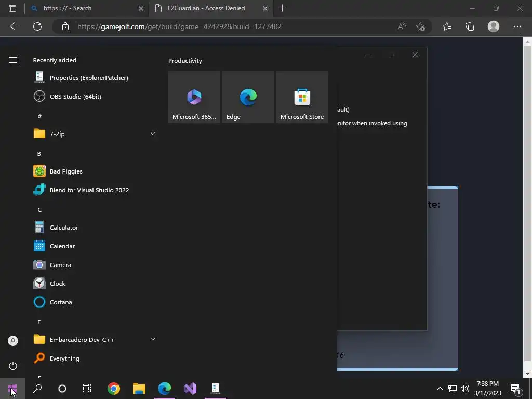Viewport: 532px width, 399px height.
Task: Open Visual Studio from the taskbar
Action: coord(190,389)
